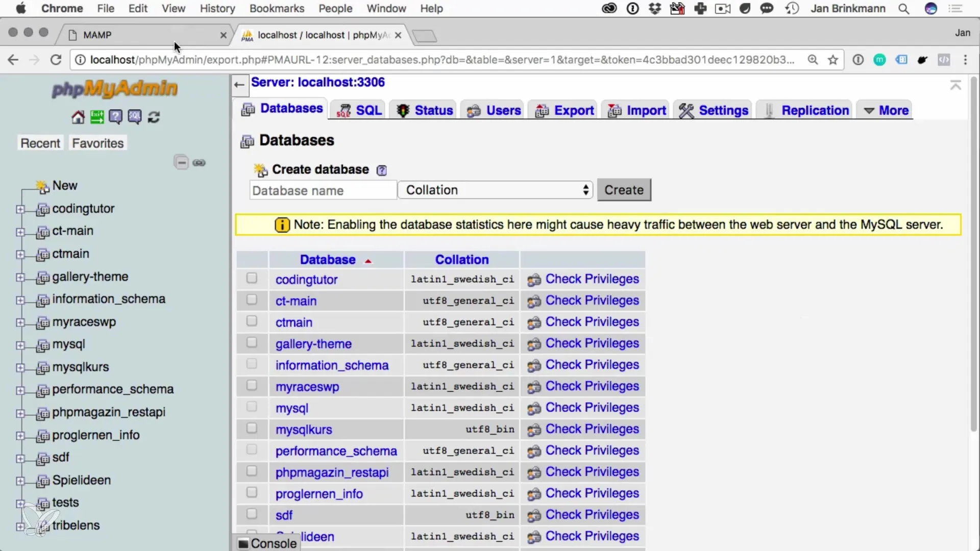Viewport: 980px width, 551px height.
Task: Click the main panel vertical scrollbar
Action: tap(973, 255)
